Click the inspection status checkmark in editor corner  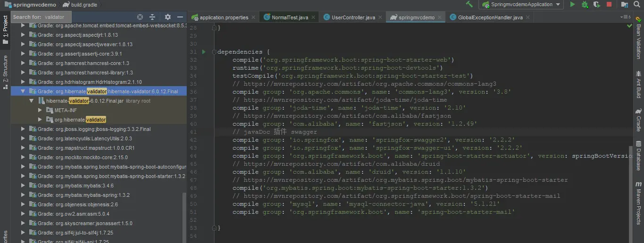[x=629, y=26]
